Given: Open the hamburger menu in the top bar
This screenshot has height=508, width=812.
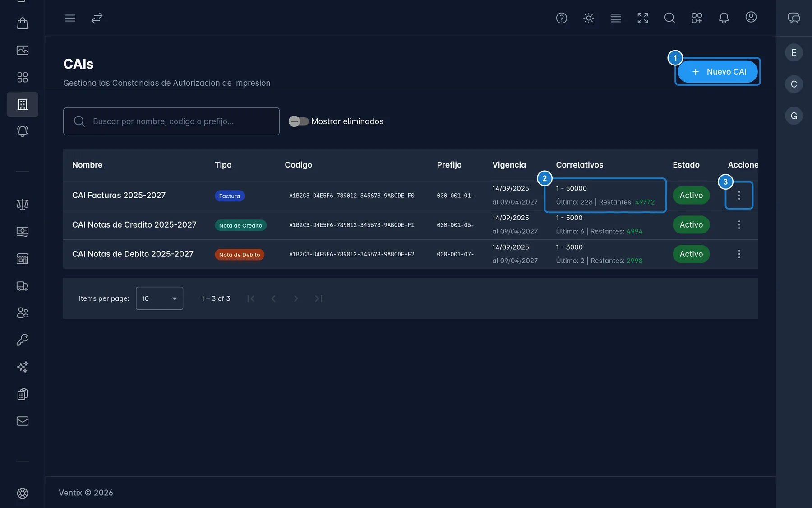Looking at the screenshot, I should click(70, 18).
